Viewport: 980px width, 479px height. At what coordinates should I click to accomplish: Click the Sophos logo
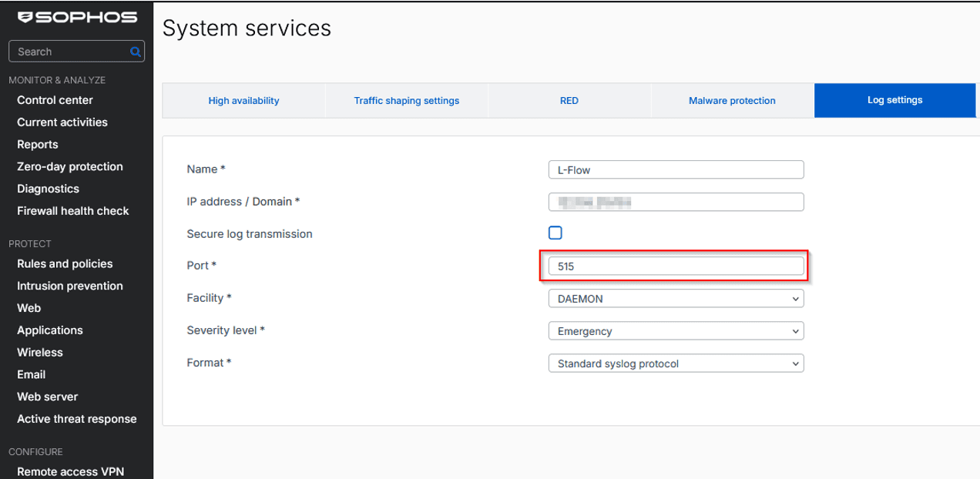point(77,17)
